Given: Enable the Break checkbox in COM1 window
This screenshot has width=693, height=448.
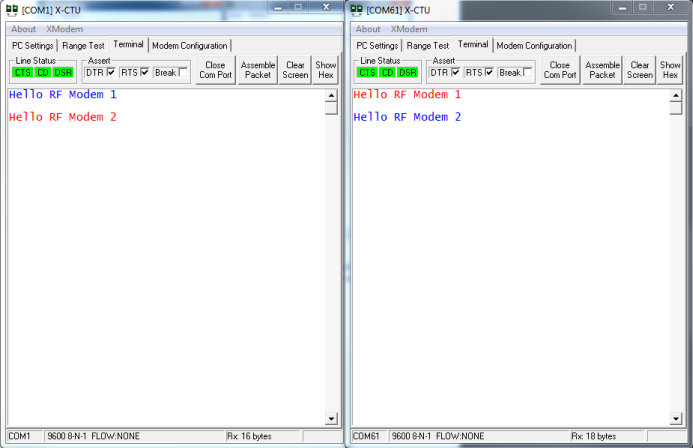Looking at the screenshot, I should [182, 72].
